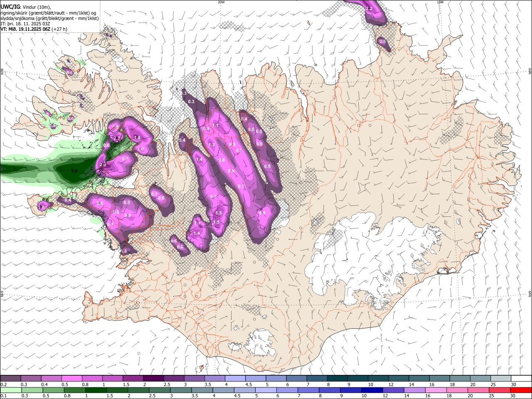Pick lower legend swatch between 3 and 3.5
The width and height of the screenshot is (532, 399).
pos(181,390)
